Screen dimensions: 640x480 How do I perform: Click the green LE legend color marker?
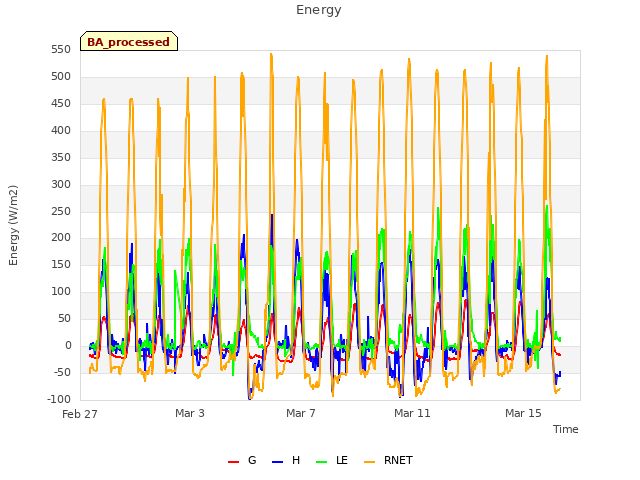(322, 462)
